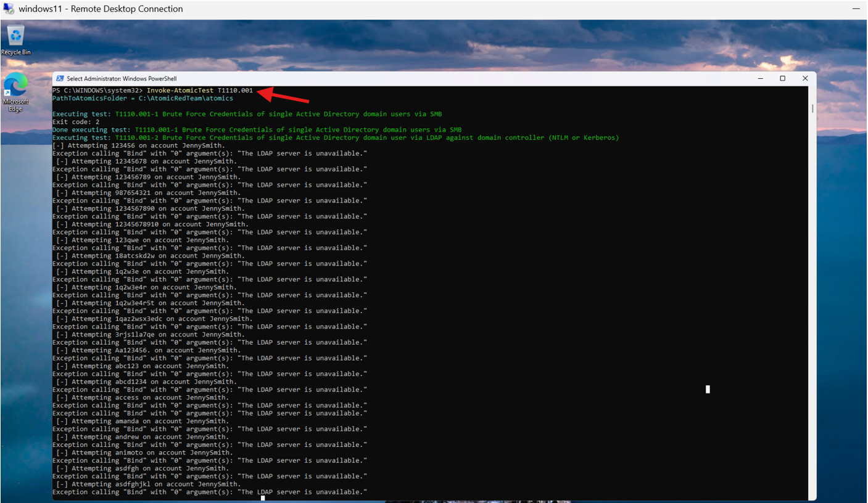Click the 'Attempting asdfgh on account' line

click(x=143, y=468)
